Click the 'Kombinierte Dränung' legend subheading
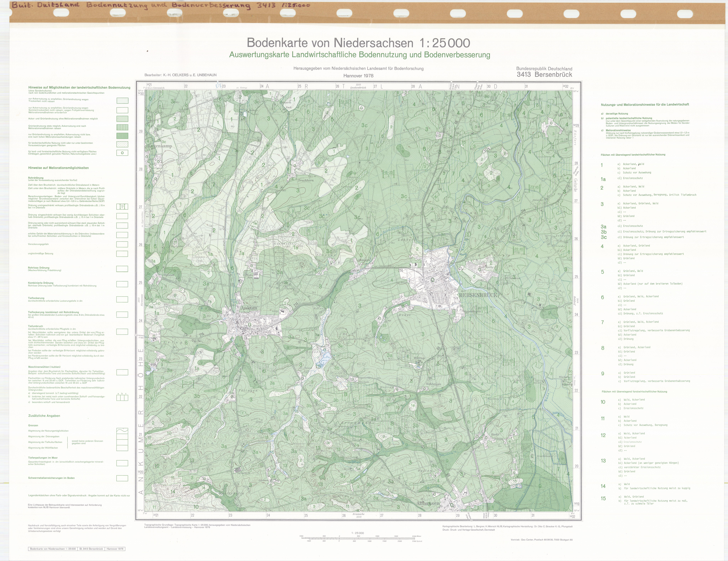The width and height of the screenshot is (728, 561). (x=41, y=283)
